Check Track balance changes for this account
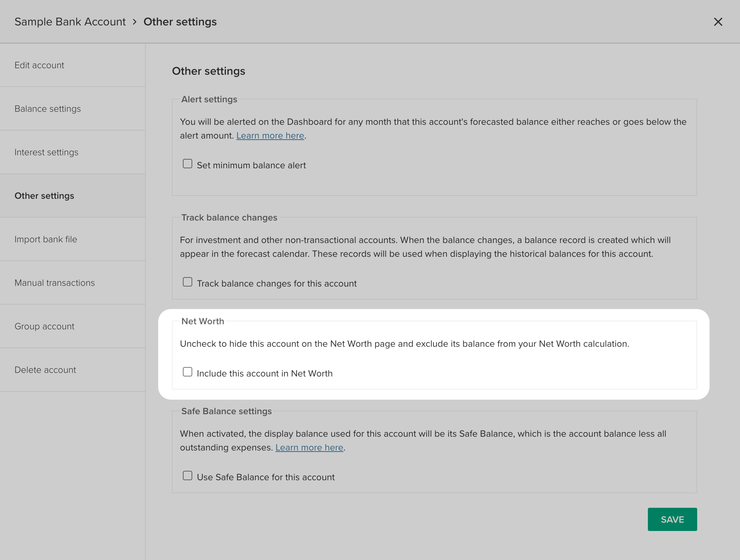Image resolution: width=740 pixels, height=560 pixels. click(x=188, y=282)
